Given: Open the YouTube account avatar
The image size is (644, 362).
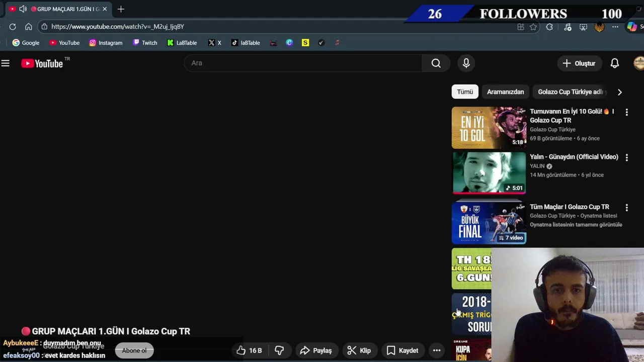Looking at the screenshot, I should point(639,63).
